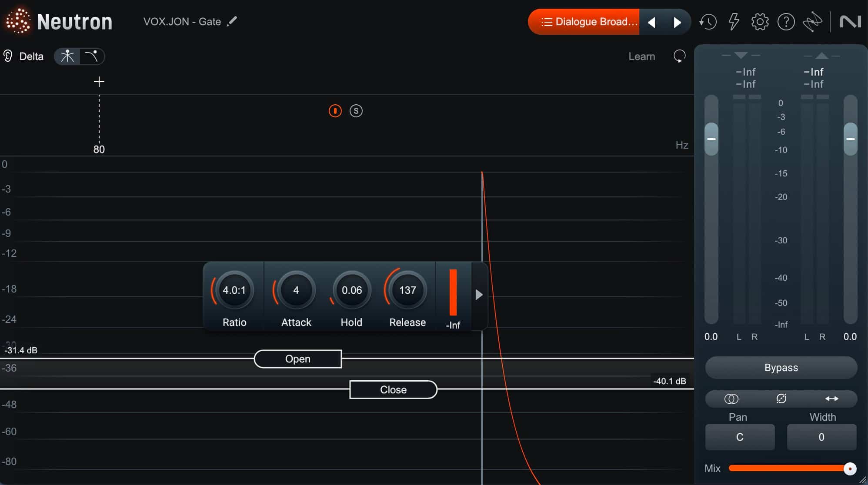Click the Bypass button
This screenshot has width=868, height=485.
[x=781, y=368]
